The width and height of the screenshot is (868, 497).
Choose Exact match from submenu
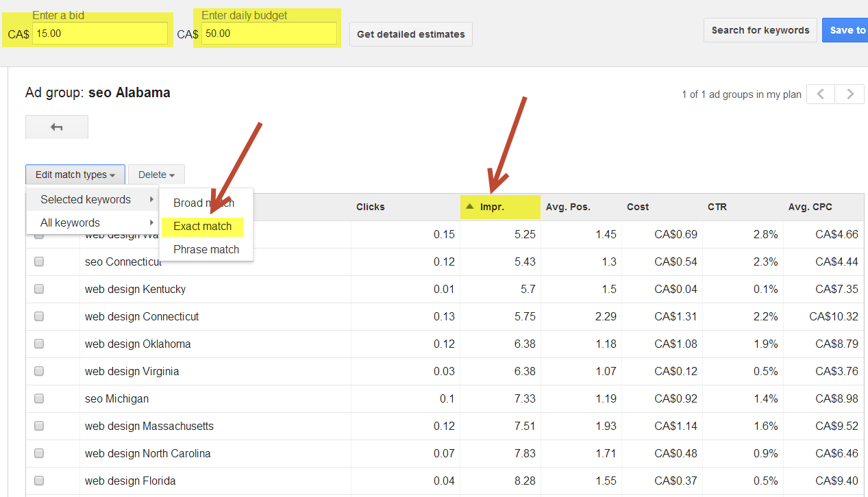pos(203,226)
